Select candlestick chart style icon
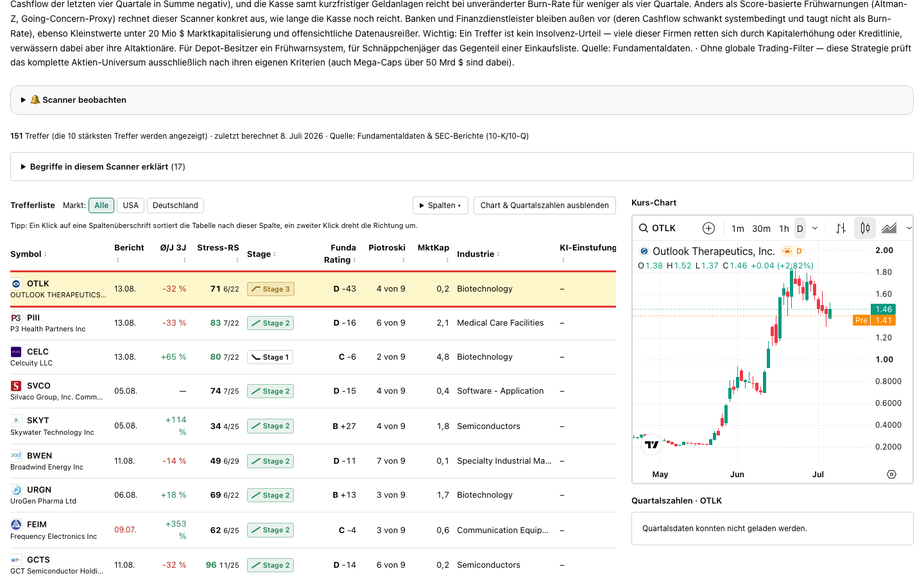Viewport: 924px width, 578px height. click(865, 228)
